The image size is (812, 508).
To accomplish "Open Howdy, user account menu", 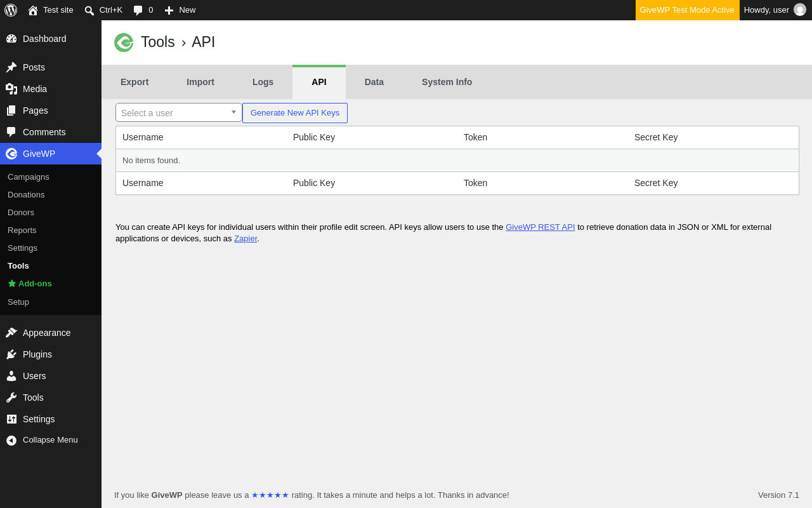I will 775,10.
